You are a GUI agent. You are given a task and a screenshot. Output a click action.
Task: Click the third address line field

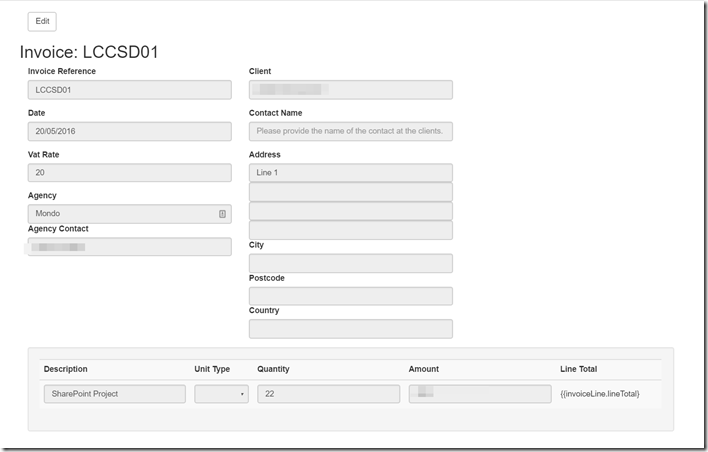pos(350,211)
